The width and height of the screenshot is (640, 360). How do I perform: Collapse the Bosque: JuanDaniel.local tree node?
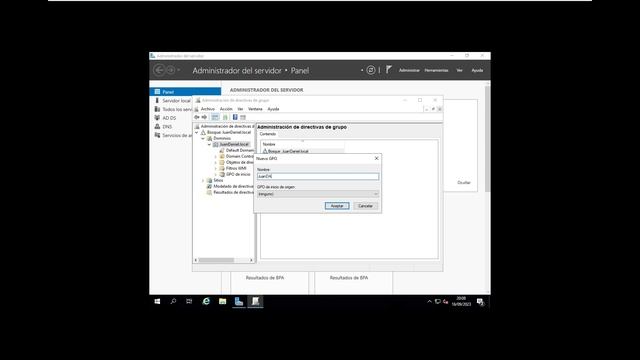click(x=197, y=132)
